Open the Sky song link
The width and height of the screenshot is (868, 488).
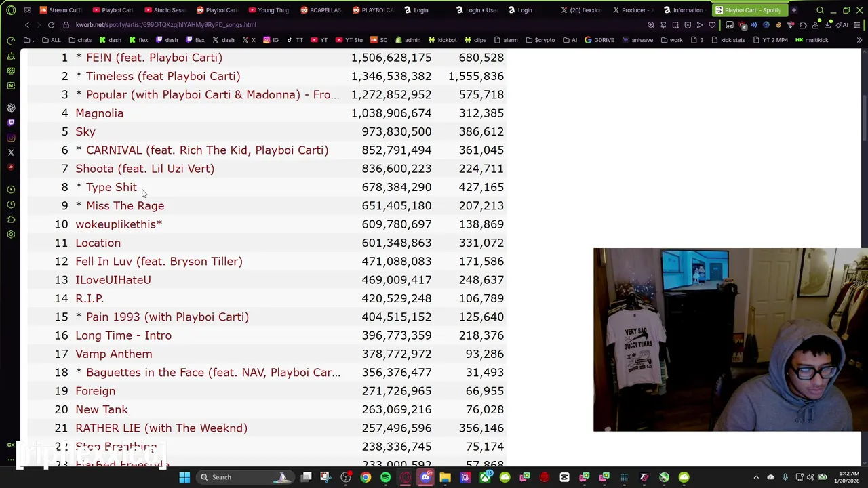point(85,131)
